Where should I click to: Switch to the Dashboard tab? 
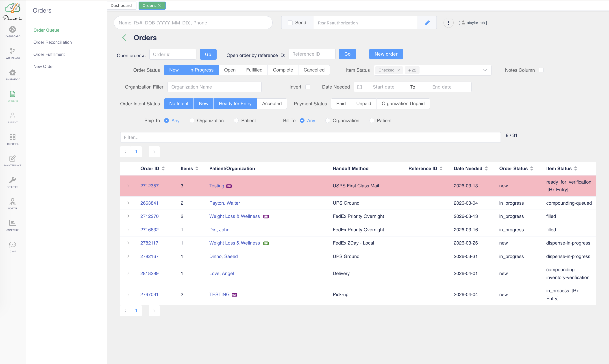[x=122, y=5]
